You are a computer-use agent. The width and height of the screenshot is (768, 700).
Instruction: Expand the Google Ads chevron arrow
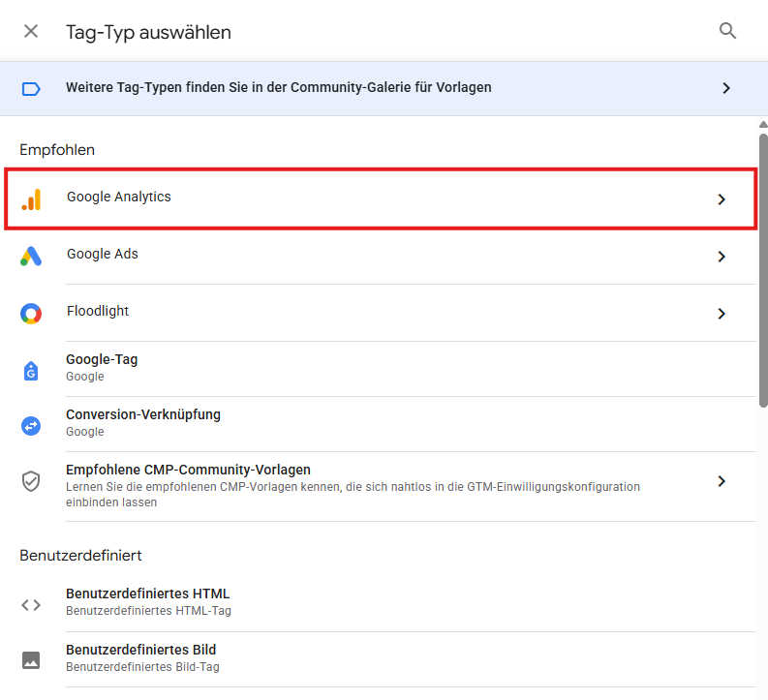722,257
